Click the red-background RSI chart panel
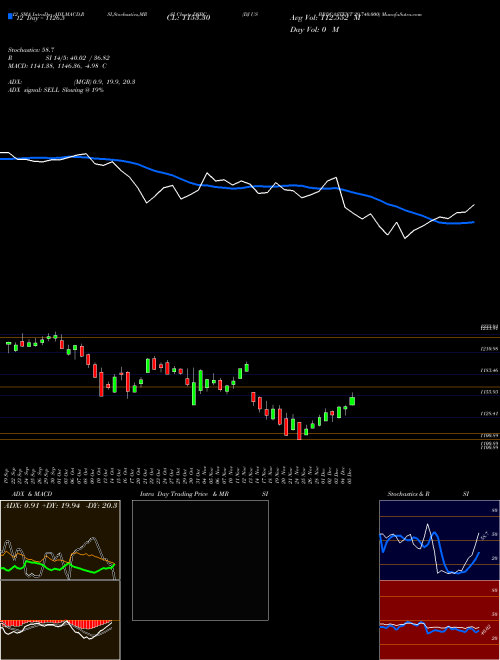The height and width of the screenshot is (660, 500). [439, 620]
